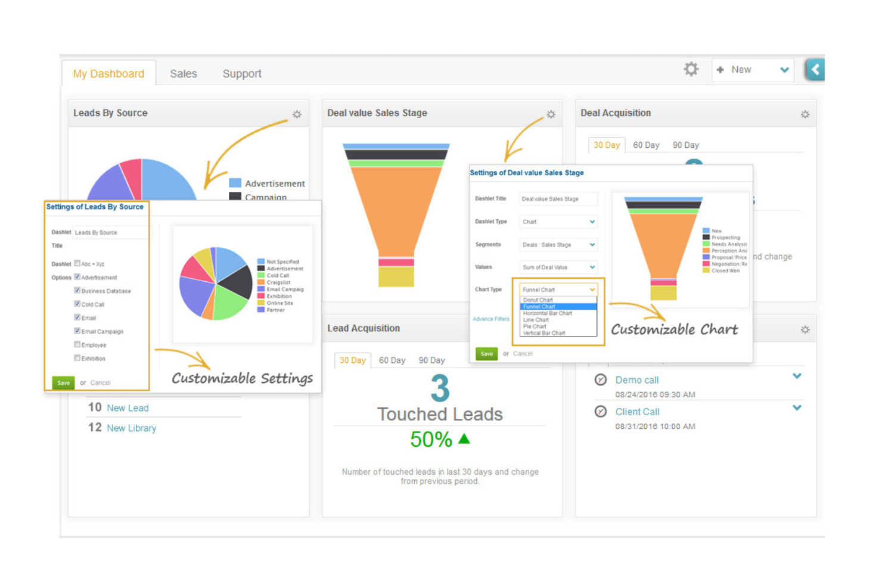882x588 pixels.
Task: Click the check circle icon beside Client Call
Action: (601, 411)
